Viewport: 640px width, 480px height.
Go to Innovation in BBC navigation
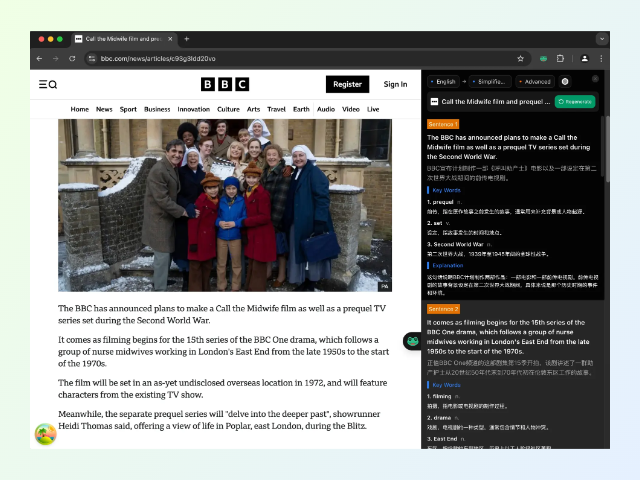pos(193,109)
